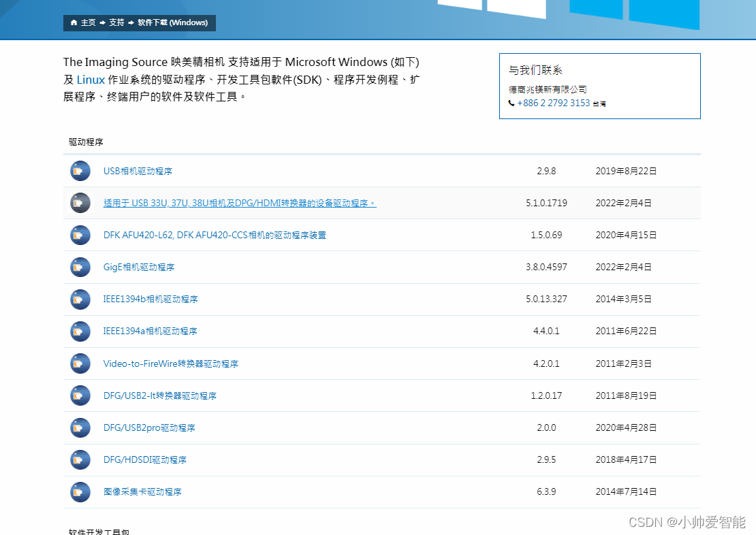Click the phone icon in contact box
Viewport: 756px width, 535px height.
tap(511, 103)
